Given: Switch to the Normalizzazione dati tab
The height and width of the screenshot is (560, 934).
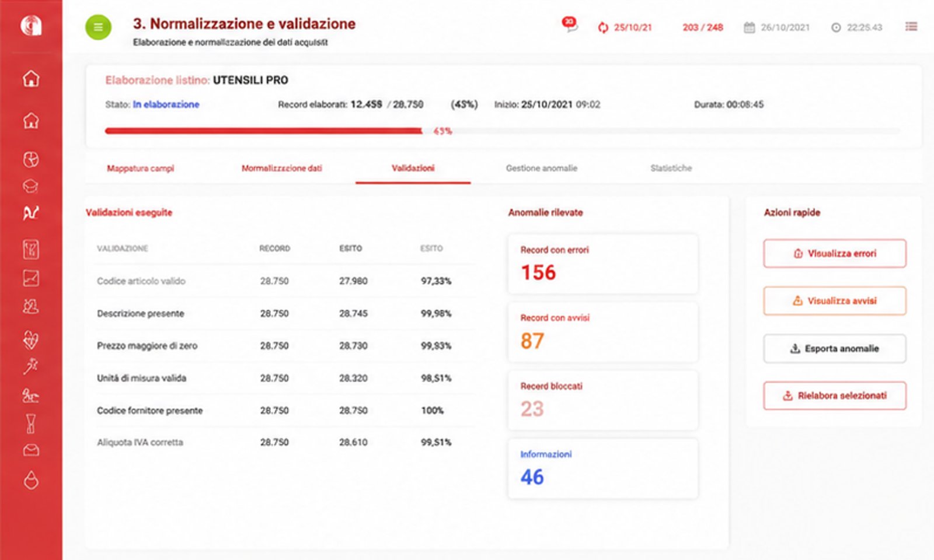Looking at the screenshot, I should tap(281, 168).
